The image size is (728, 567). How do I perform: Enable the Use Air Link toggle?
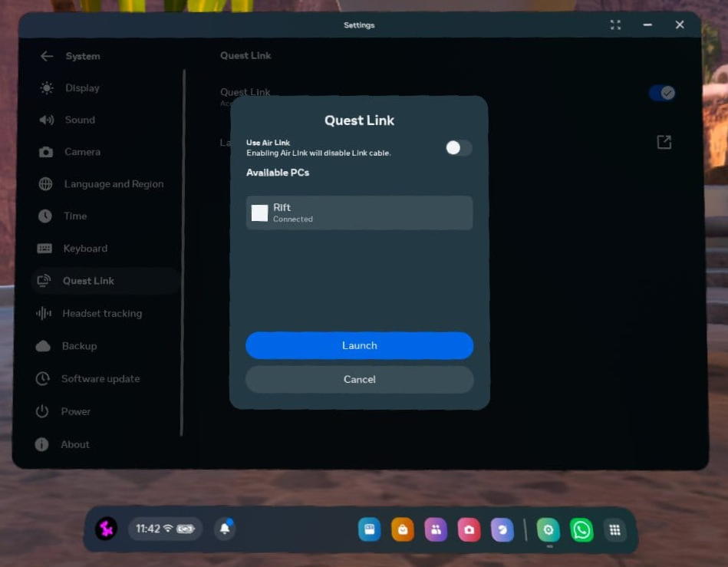459,148
